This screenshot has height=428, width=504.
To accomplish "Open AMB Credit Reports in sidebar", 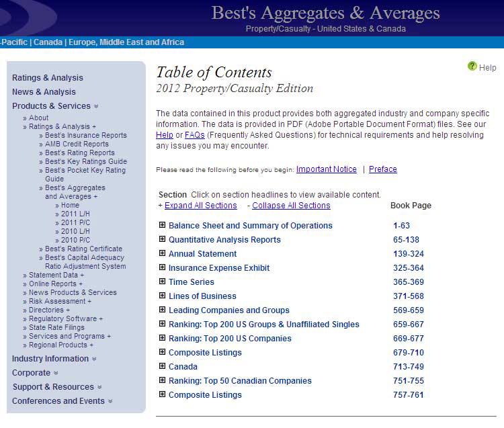I will coord(77,144).
